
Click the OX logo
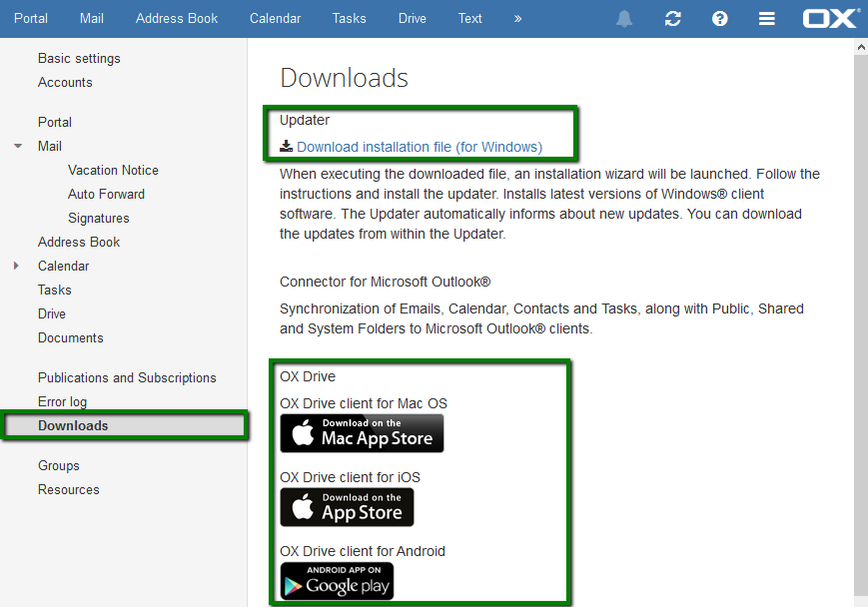831,18
